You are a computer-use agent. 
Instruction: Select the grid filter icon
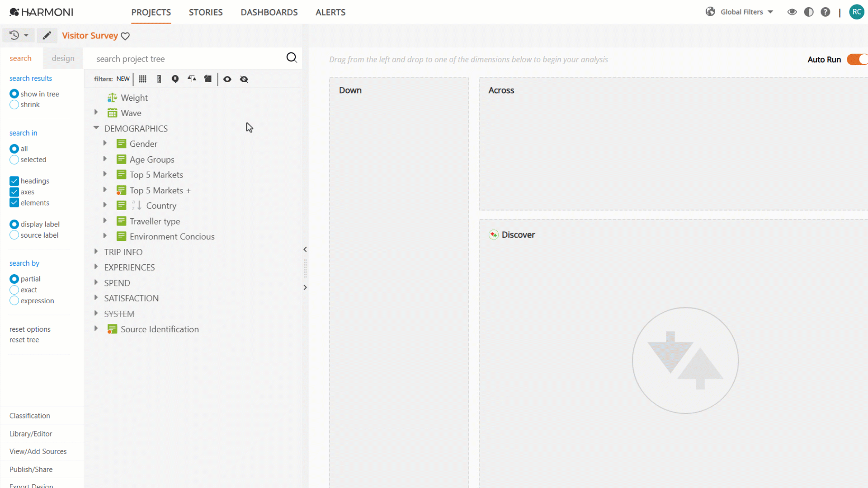tap(143, 79)
